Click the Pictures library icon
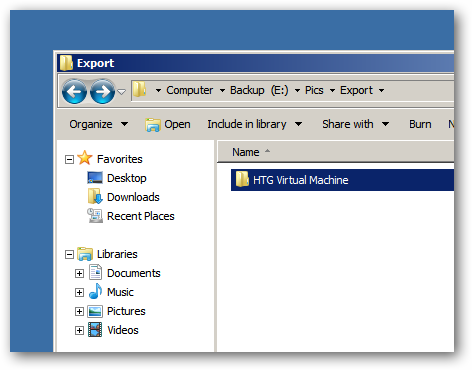 95,311
